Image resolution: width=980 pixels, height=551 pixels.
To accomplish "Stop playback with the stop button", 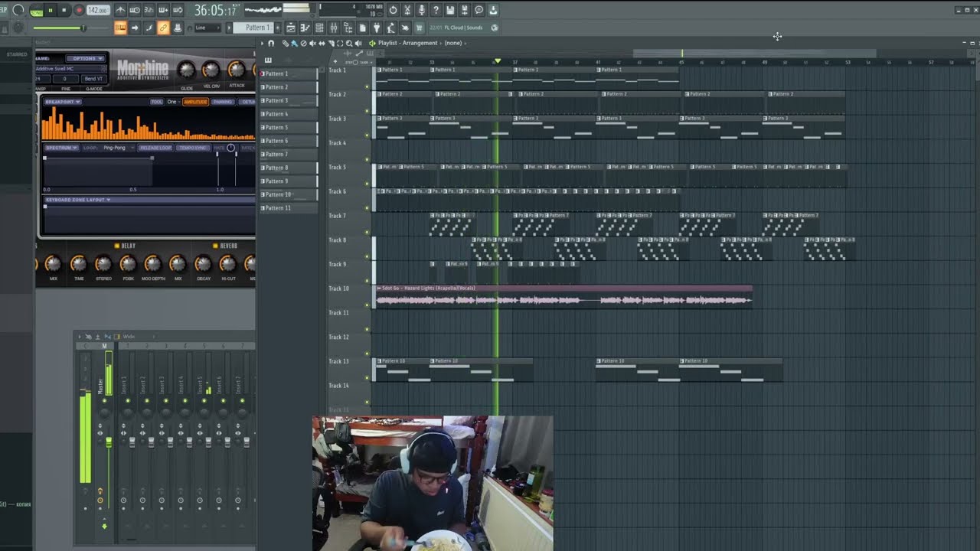I will [64, 11].
